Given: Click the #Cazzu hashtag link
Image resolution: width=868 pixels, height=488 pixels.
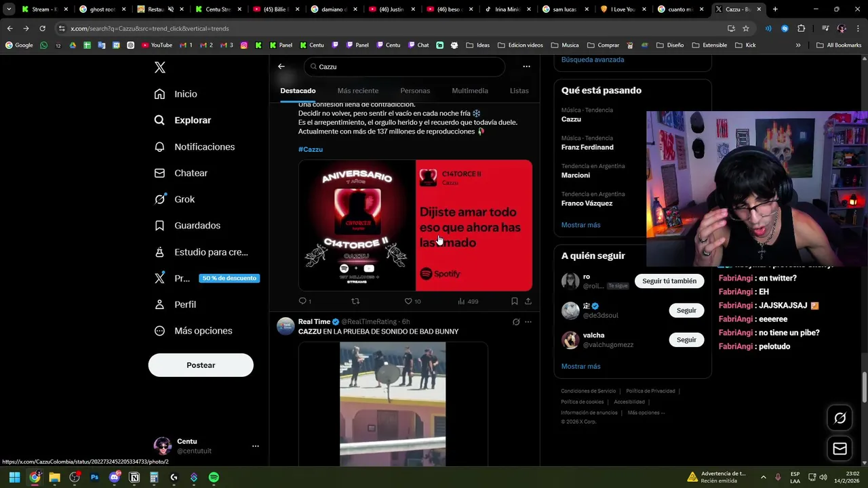Looking at the screenshot, I should click(x=311, y=149).
